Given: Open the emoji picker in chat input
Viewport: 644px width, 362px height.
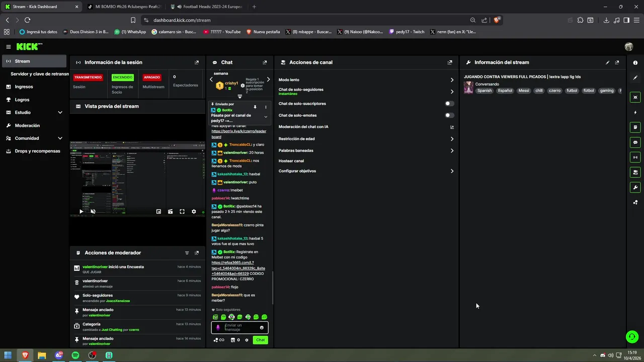Looking at the screenshot, I should click(x=262, y=328).
